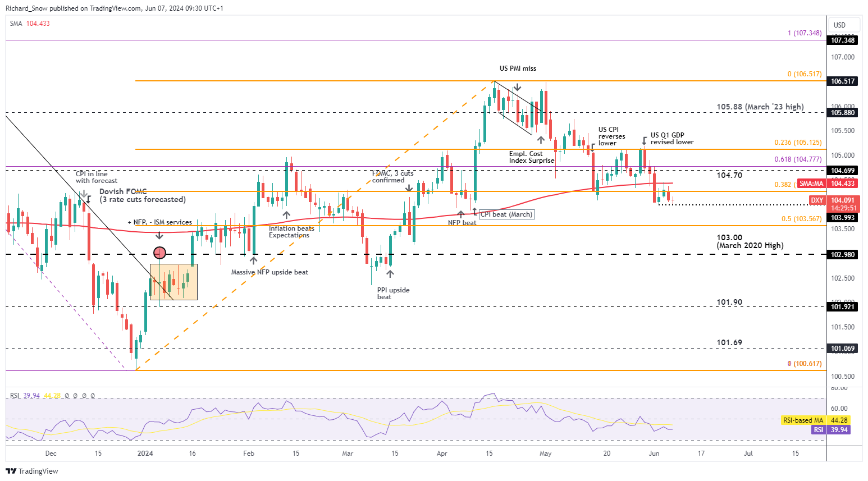868x481 pixels.
Task: Click the Inflation beats Expectations note
Action: (x=291, y=232)
